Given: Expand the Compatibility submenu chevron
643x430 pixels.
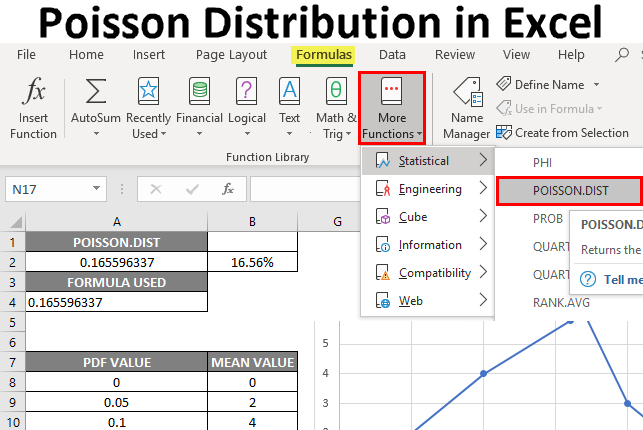Looking at the screenshot, I should (483, 272).
